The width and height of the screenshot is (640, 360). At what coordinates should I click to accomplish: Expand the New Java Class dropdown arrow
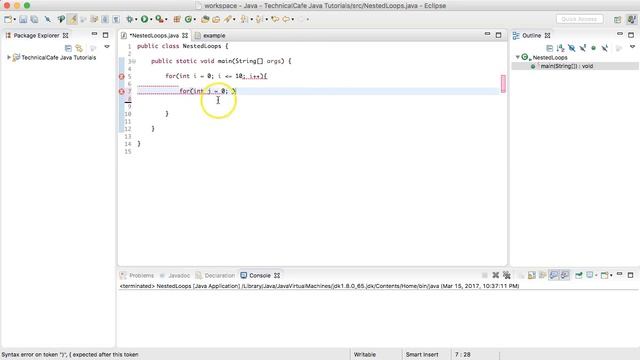point(195,19)
